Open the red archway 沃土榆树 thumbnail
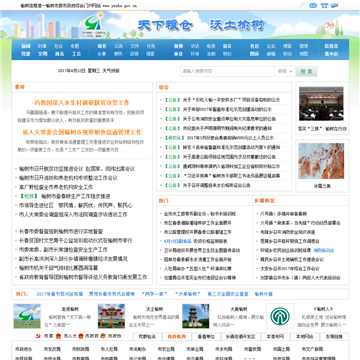 [111, 316]
